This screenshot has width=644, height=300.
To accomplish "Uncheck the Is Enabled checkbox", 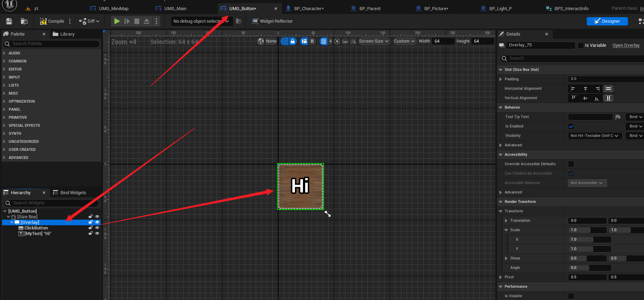I will point(571,126).
